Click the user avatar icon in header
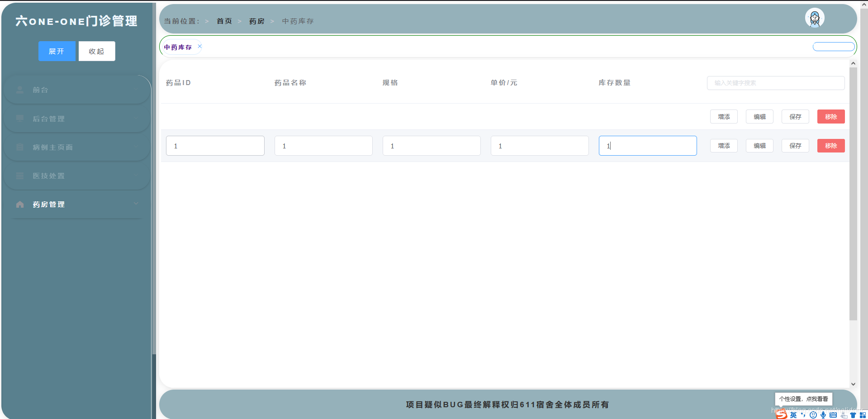This screenshot has width=868, height=419. (815, 18)
